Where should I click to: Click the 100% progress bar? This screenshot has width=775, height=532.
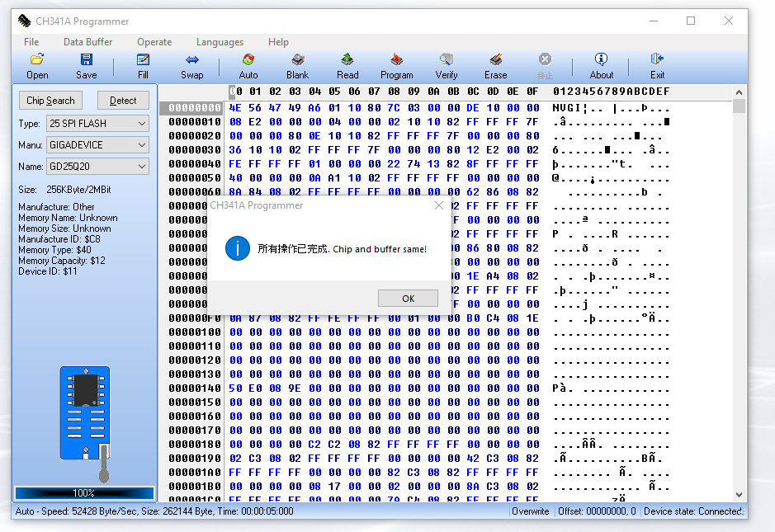84,492
